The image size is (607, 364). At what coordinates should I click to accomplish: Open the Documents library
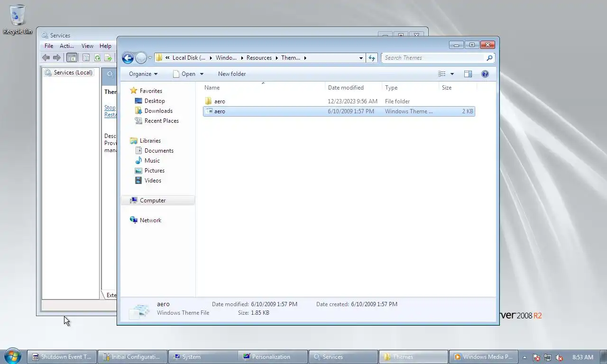click(159, 151)
